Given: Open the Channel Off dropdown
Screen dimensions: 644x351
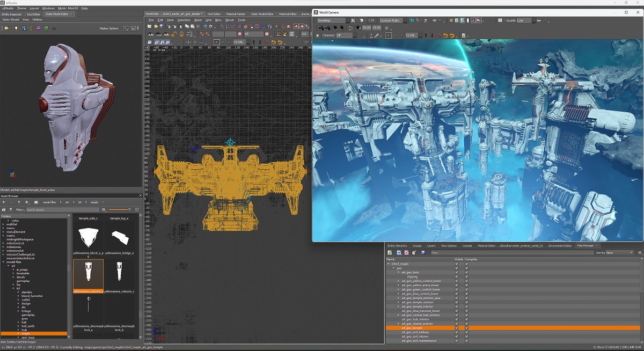Looking at the screenshot, I should pyautogui.click(x=346, y=35).
